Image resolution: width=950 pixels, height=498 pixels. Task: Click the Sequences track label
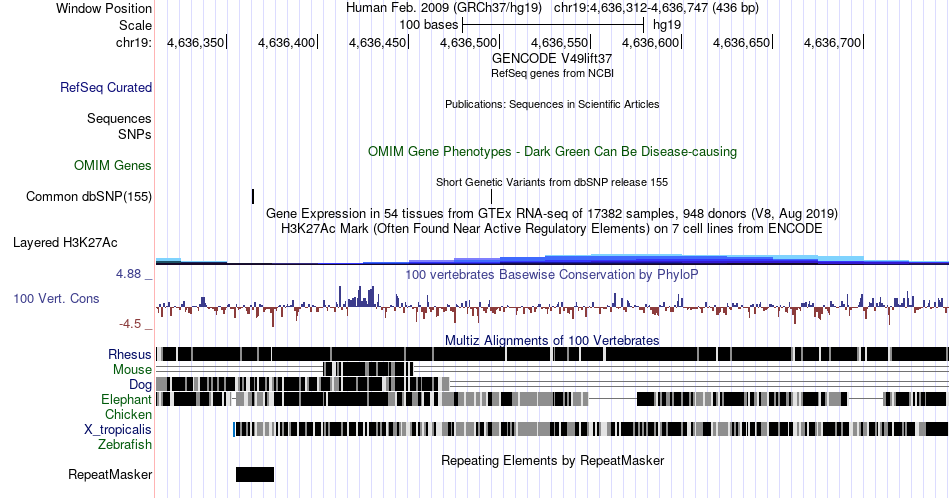119,118
